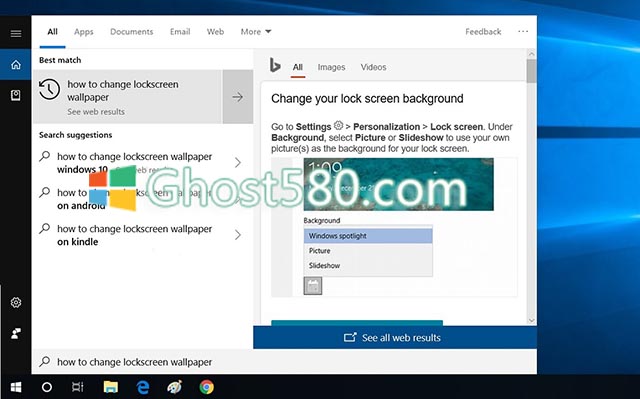This screenshot has width=640, height=399.
Task: Open the Settings gear in sidebar
Action: (16, 302)
